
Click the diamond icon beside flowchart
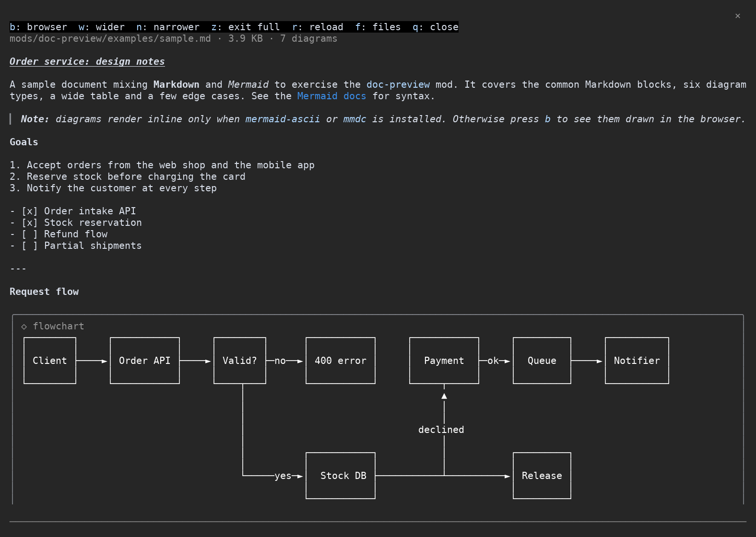pyautogui.click(x=24, y=327)
